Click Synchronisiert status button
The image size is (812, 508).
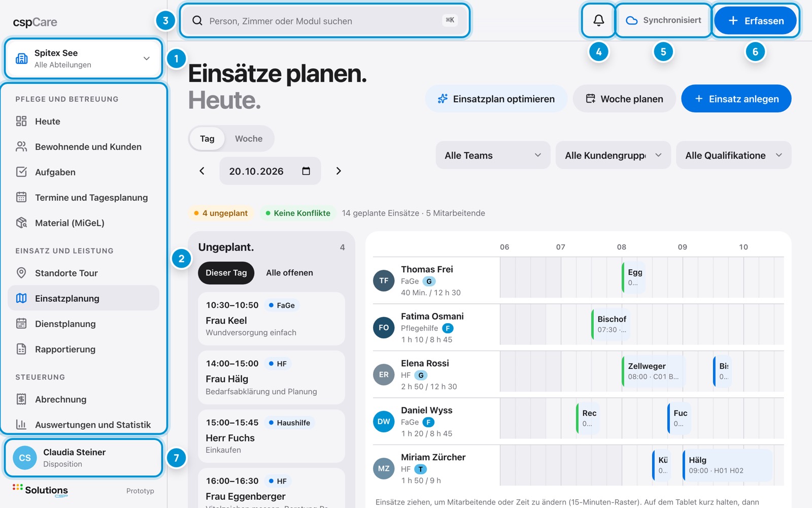(x=663, y=20)
